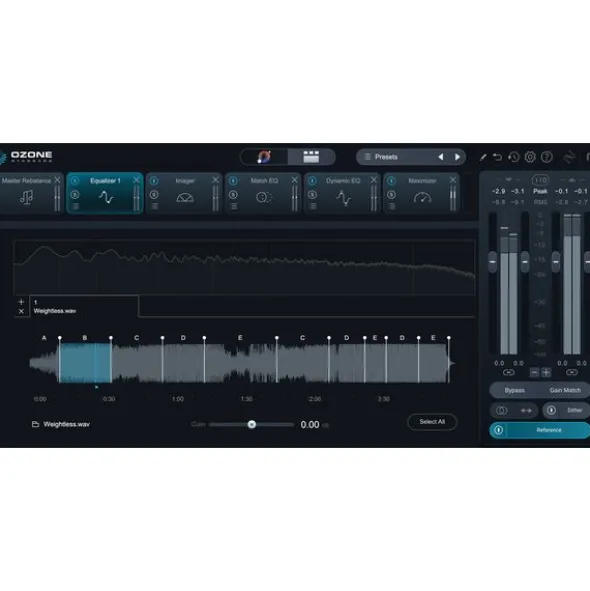
Task: Click the left output gain fader handle
Action: [555, 262]
